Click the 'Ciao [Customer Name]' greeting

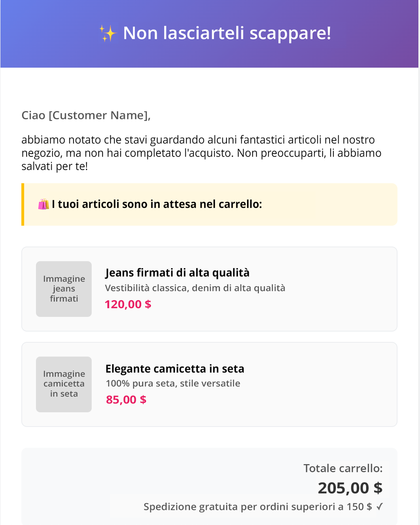click(86, 115)
